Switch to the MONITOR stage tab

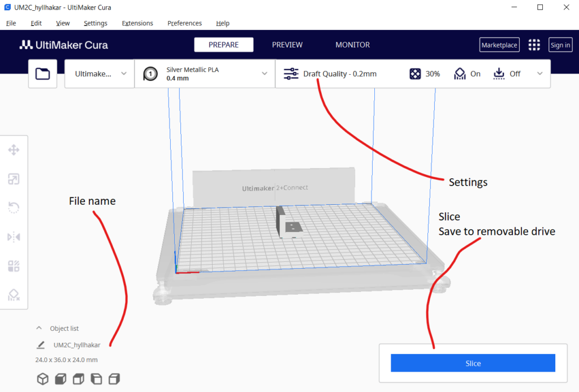click(352, 45)
